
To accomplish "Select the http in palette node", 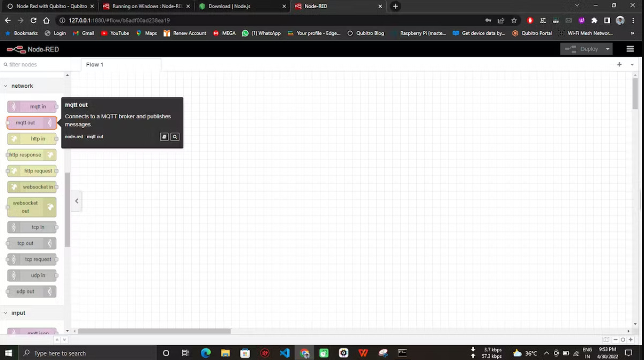I will (x=32, y=139).
